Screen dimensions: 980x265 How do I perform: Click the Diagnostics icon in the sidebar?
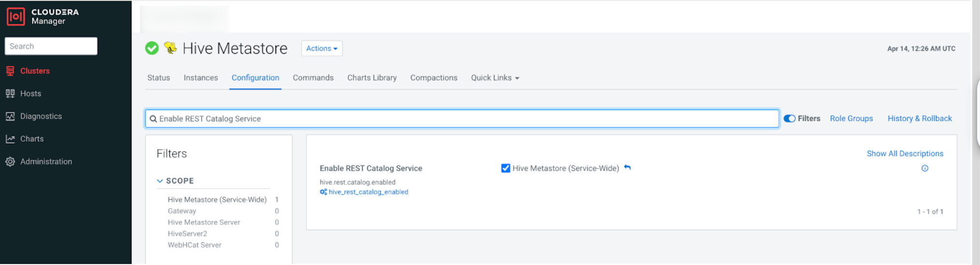click(10, 116)
